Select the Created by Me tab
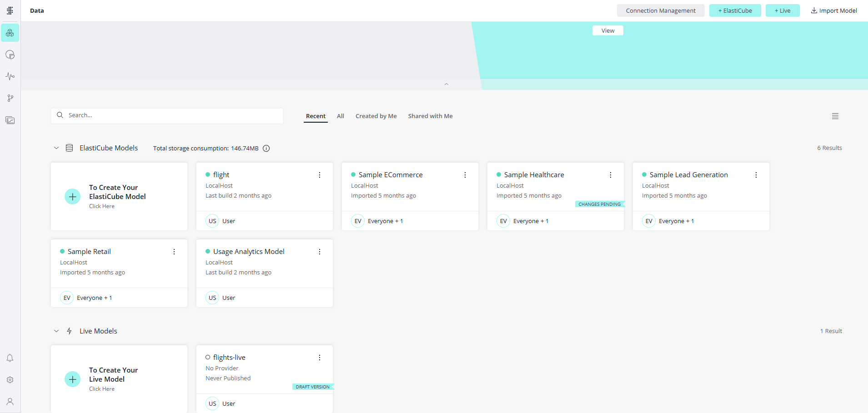 pos(376,116)
